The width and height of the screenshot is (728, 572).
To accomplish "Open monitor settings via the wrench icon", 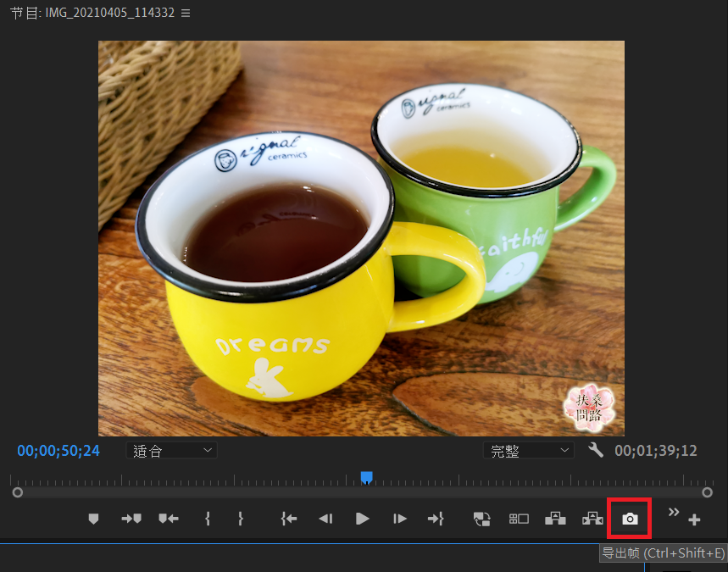I will 595,450.
